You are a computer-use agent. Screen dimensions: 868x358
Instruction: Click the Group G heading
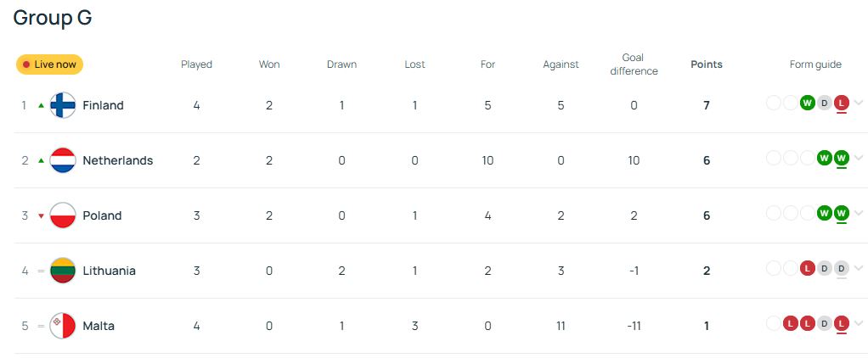tap(53, 18)
